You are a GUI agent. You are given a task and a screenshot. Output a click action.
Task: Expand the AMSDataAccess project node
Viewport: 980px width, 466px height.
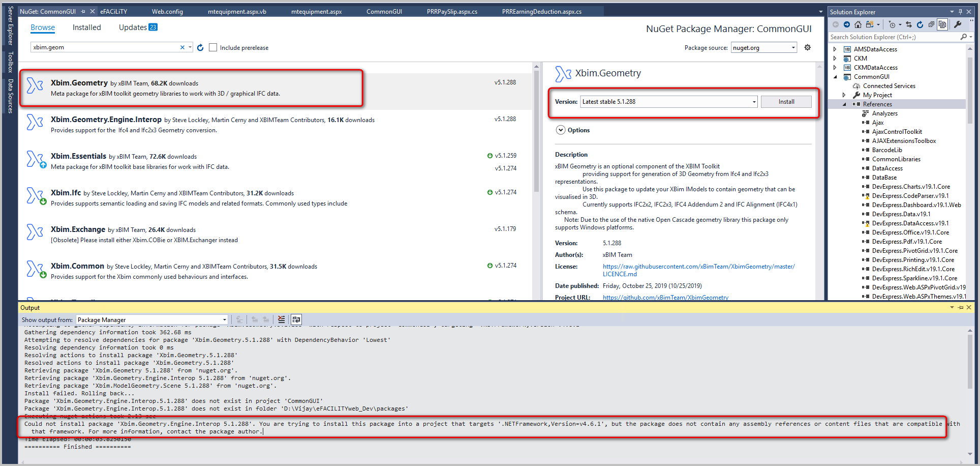click(x=835, y=49)
